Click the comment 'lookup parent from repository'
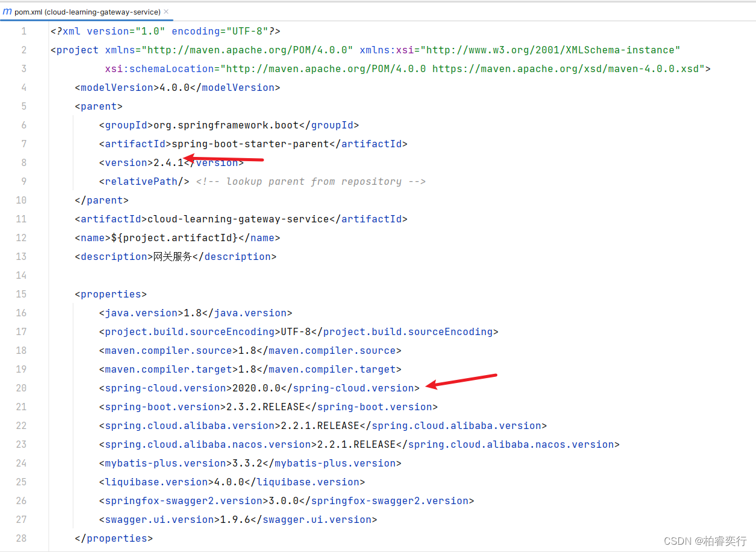756x552 pixels. tap(311, 181)
